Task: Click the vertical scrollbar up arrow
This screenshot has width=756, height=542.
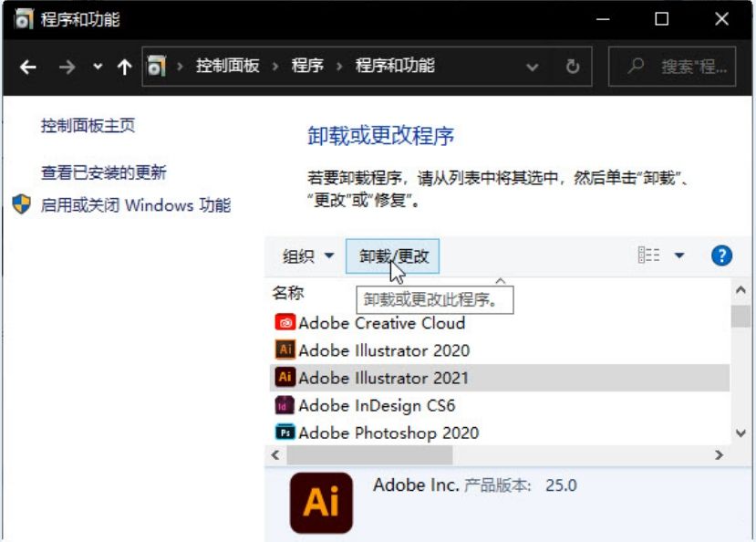Action: point(740,290)
